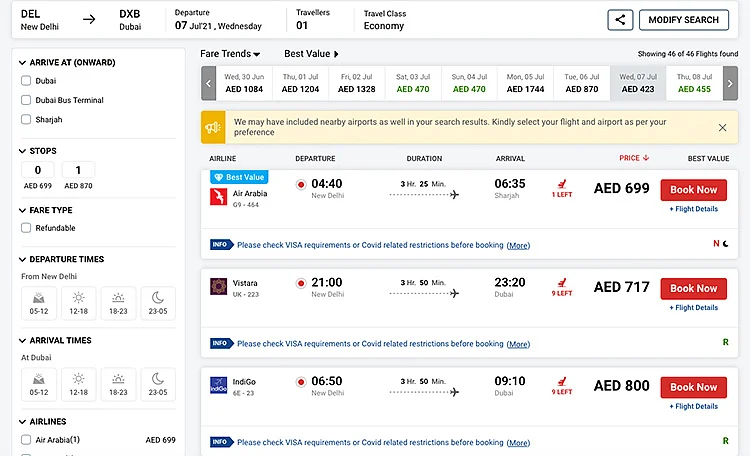Click the Air Arabia airline logo
This screenshot has height=456, width=750.
click(219, 197)
